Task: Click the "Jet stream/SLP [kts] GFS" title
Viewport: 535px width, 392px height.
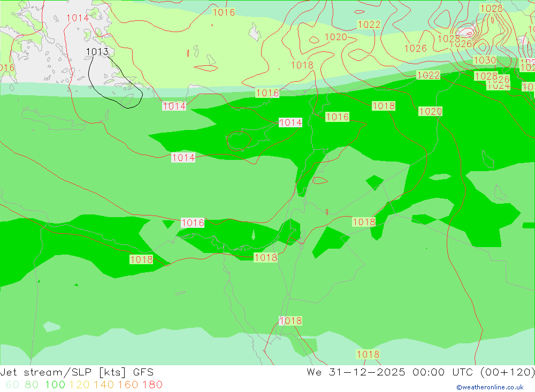Action: point(77,372)
